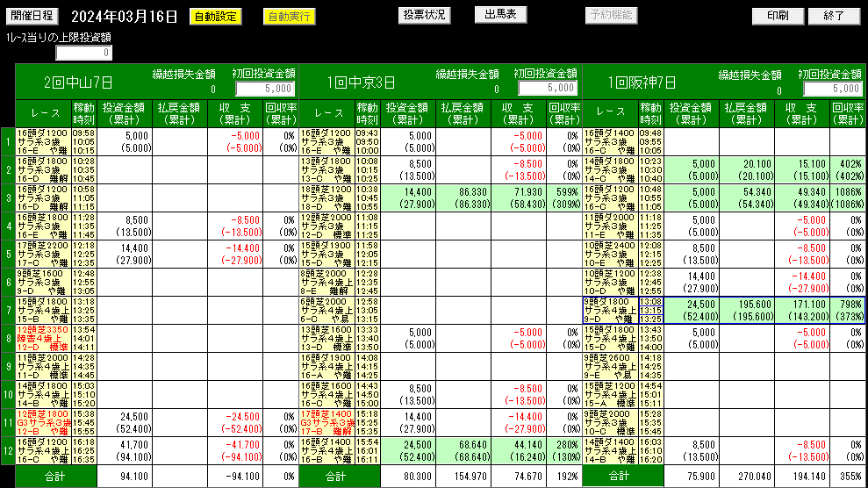Focus the 1レース当りの上限投資金額 input field
The width and height of the screenshot is (868, 488).
click(x=83, y=53)
